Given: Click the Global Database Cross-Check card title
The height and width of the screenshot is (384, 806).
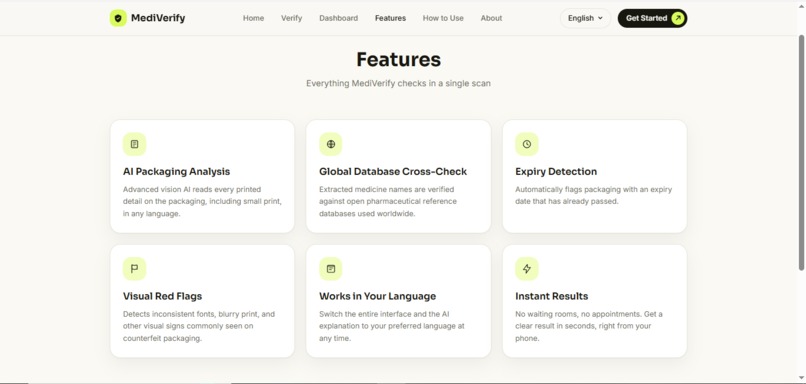Looking at the screenshot, I should coord(393,172).
